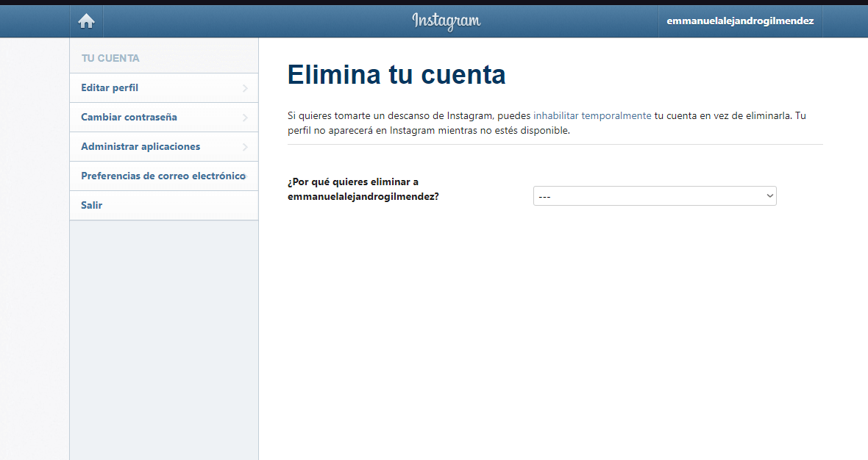Click the dark top bar of the page
The height and width of the screenshot is (460, 868).
coord(434,3)
